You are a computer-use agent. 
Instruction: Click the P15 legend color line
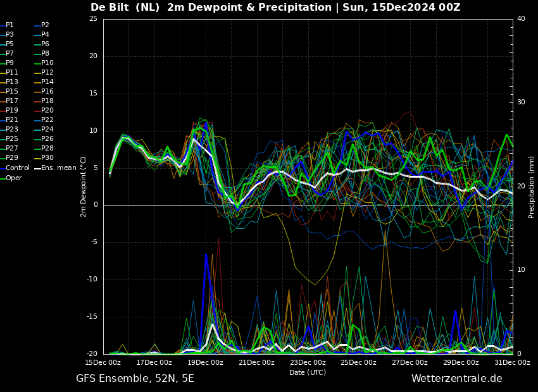[3, 92]
